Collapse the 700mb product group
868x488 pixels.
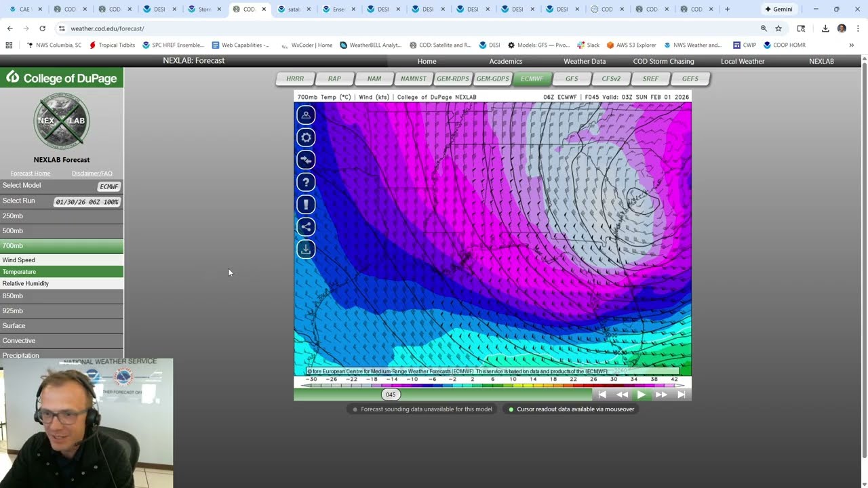point(62,246)
